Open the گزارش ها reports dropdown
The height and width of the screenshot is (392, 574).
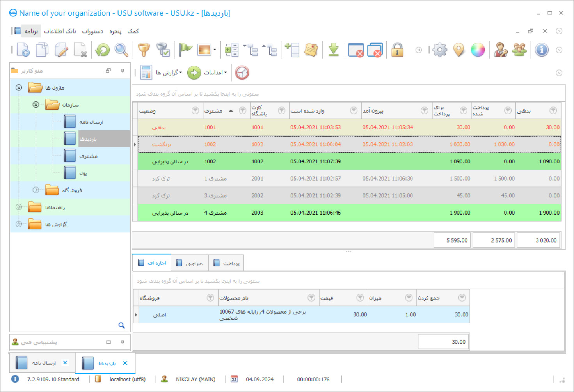coord(169,73)
